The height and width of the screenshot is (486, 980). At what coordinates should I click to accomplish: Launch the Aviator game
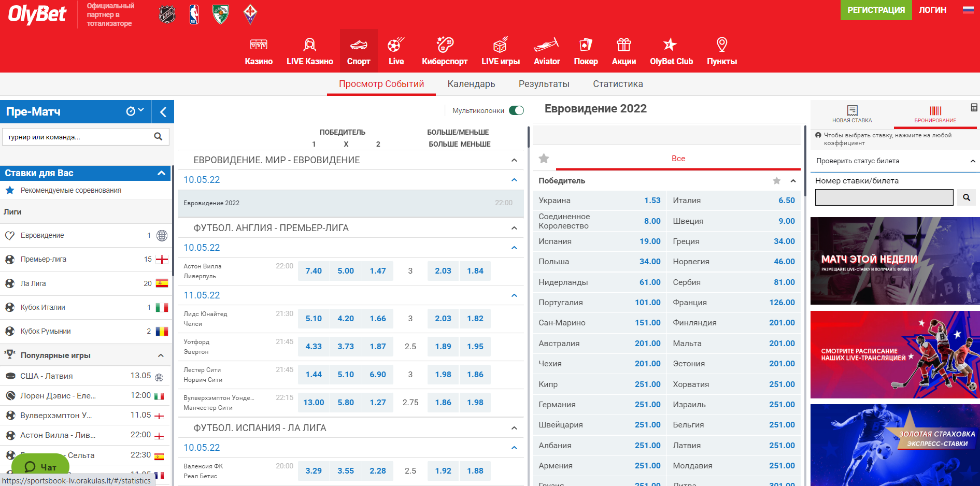tap(547, 52)
